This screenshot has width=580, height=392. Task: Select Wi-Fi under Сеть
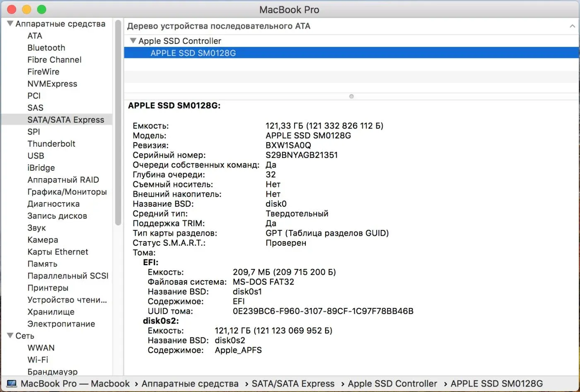[38, 360]
